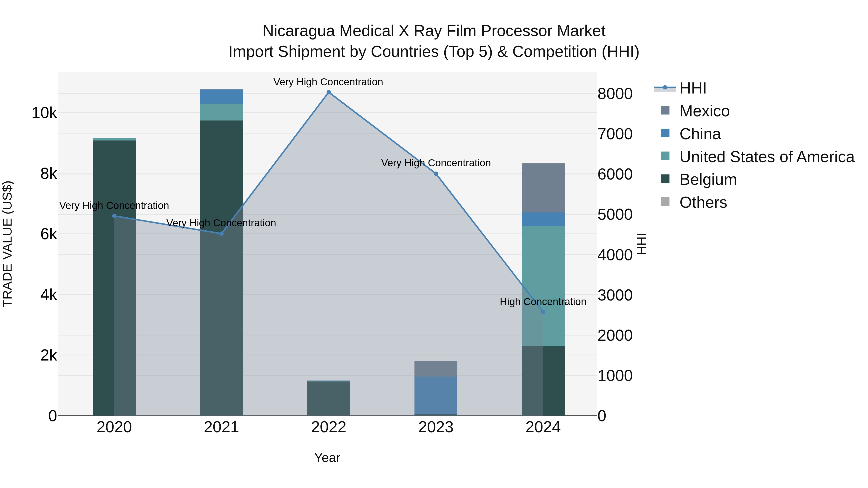Click the 'HHI' right axis title
Image resolution: width=868 pixels, height=488 pixels.
click(642, 244)
